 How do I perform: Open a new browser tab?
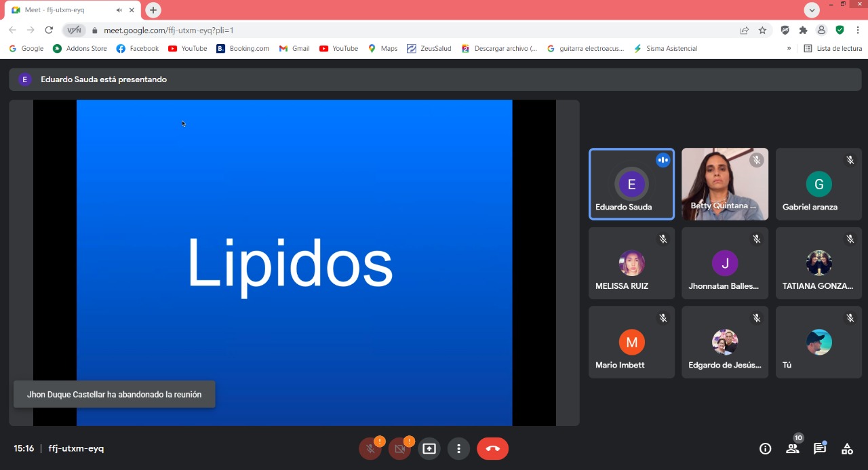[x=153, y=10]
